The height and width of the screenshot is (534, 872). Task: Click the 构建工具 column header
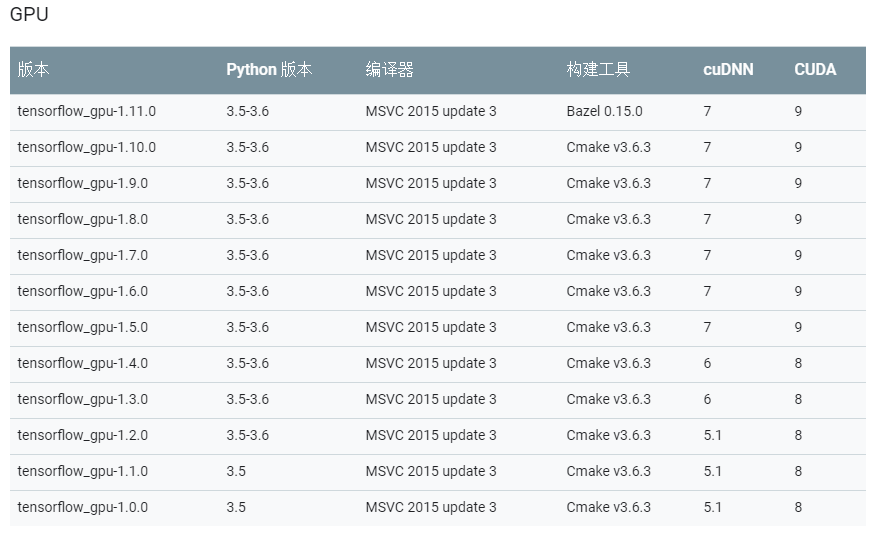pyautogui.click(x=598, y=70)
